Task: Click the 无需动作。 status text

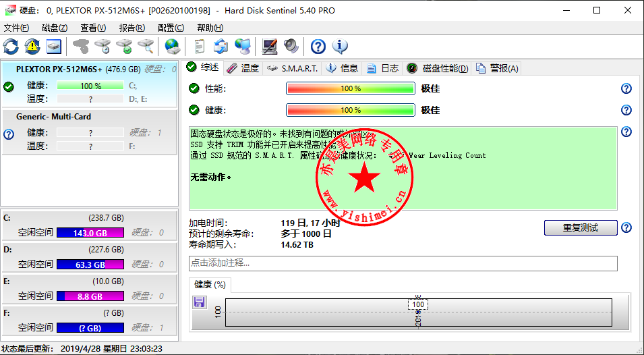Action: (x=210, y=177)
